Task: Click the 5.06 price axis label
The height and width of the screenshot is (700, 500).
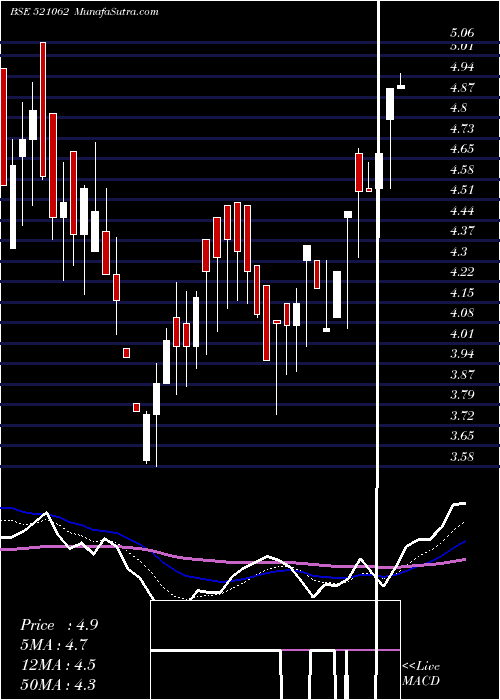Action: pyautogui.click(x=462, y=33)
